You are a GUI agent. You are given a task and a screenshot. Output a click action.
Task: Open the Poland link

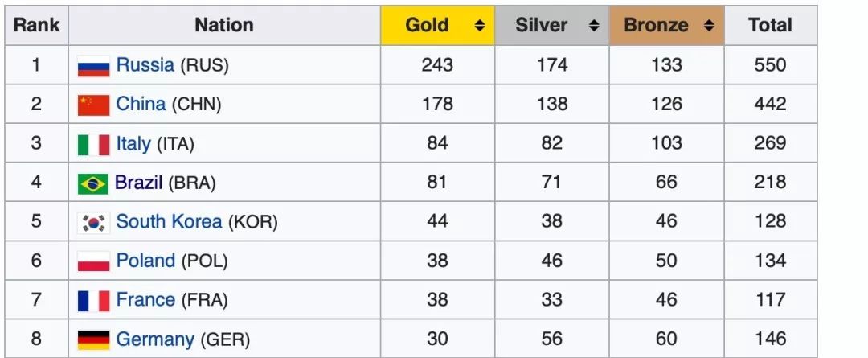tap(145, 261)
